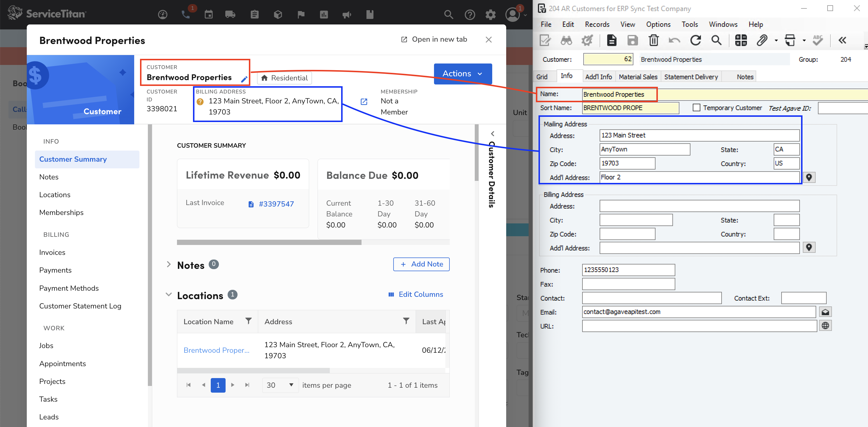Open the Actions dropdown button

point(463,73)
